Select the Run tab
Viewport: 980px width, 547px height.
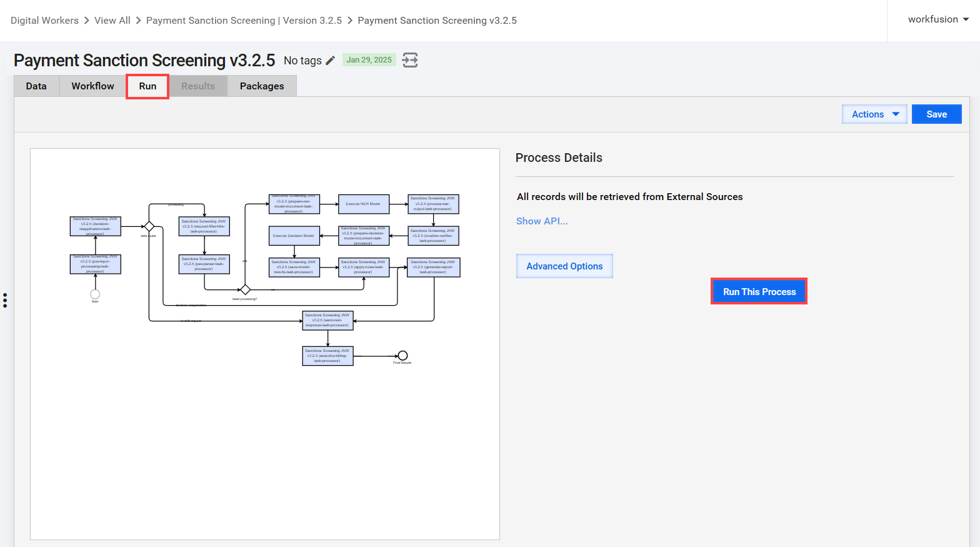coord(147,86)
